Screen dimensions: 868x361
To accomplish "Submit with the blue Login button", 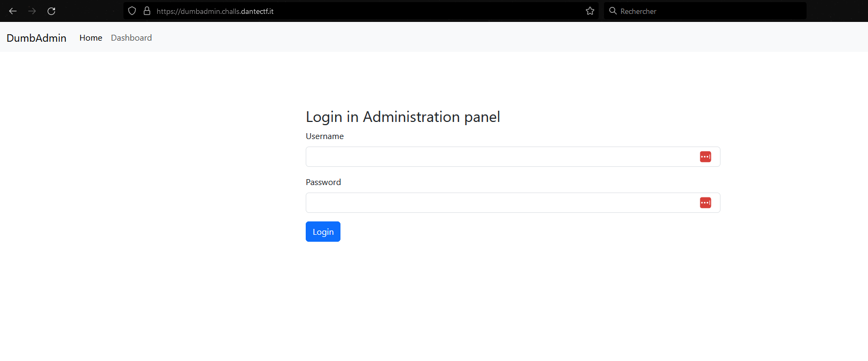I will [323, 232].
